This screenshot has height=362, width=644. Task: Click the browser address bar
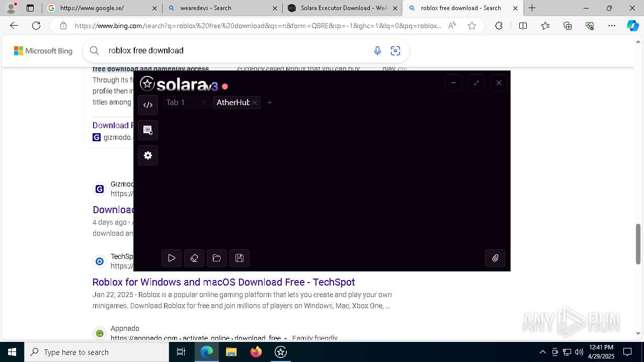pyautogui.click(x=258, y=26)
